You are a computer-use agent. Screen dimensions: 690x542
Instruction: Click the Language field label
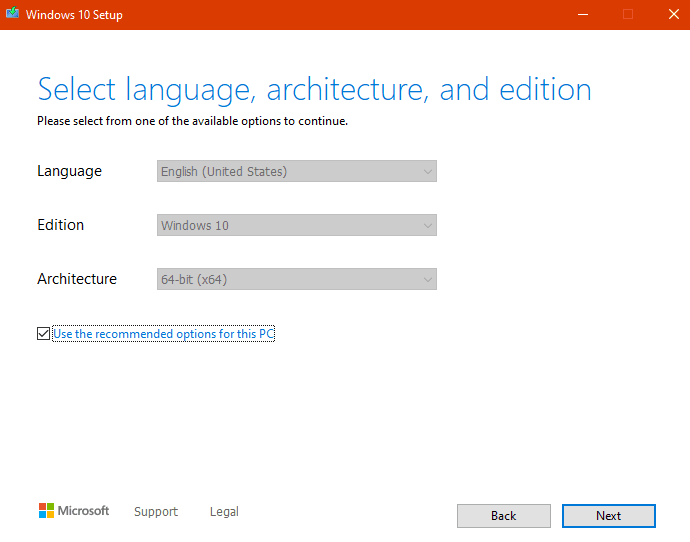click(70, 171)
